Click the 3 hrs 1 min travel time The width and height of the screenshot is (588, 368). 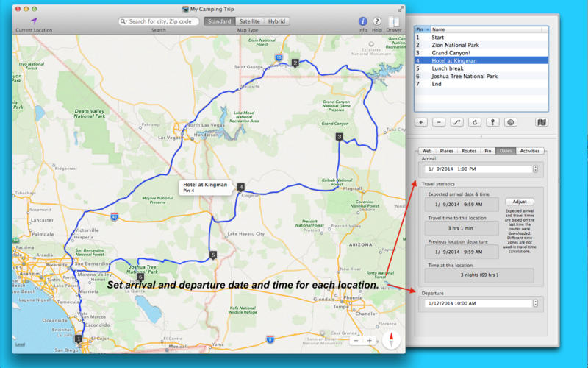pos(462,228)
